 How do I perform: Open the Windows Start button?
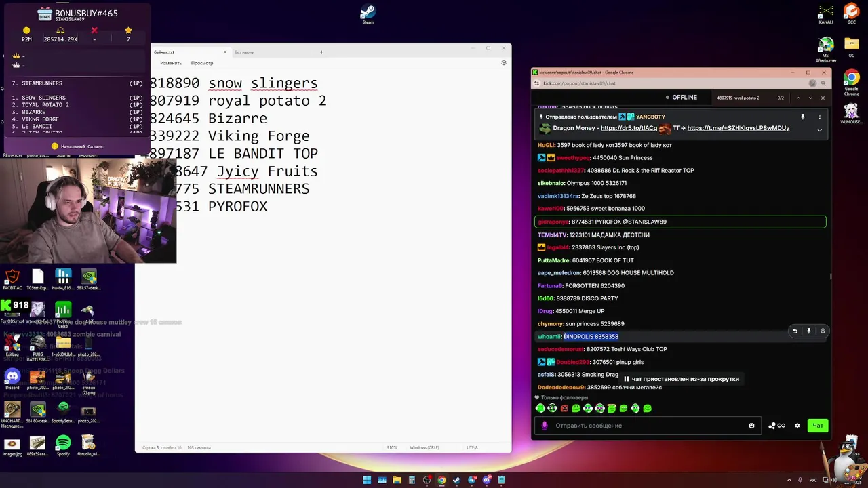(367, 480)
